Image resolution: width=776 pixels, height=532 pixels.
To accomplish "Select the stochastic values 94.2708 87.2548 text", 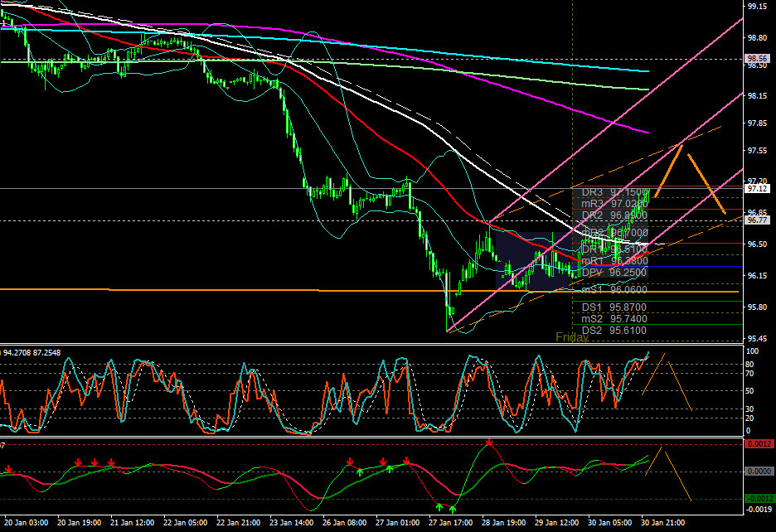I will (32, 353).
